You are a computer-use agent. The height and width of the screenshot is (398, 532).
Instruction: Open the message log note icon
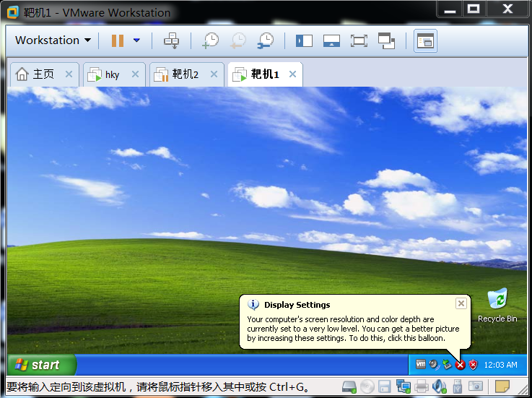point(502,386)
